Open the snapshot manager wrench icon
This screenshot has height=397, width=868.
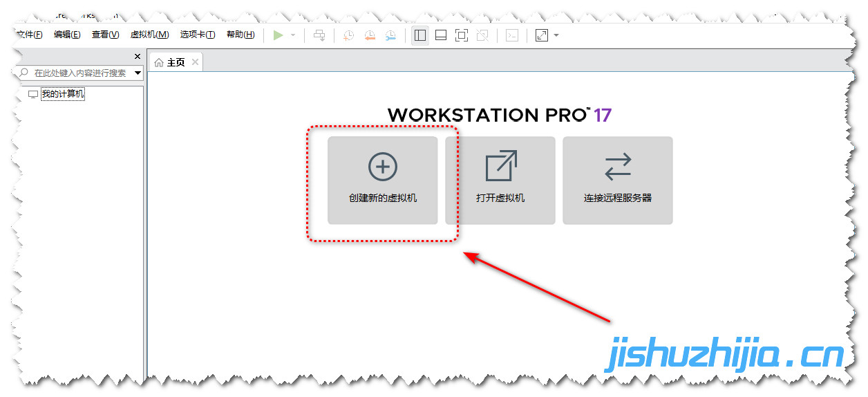point(390,35)
